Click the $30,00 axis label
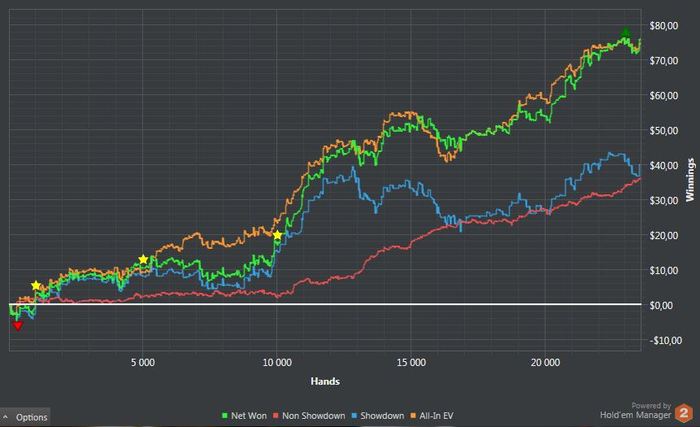 point(663,201)
